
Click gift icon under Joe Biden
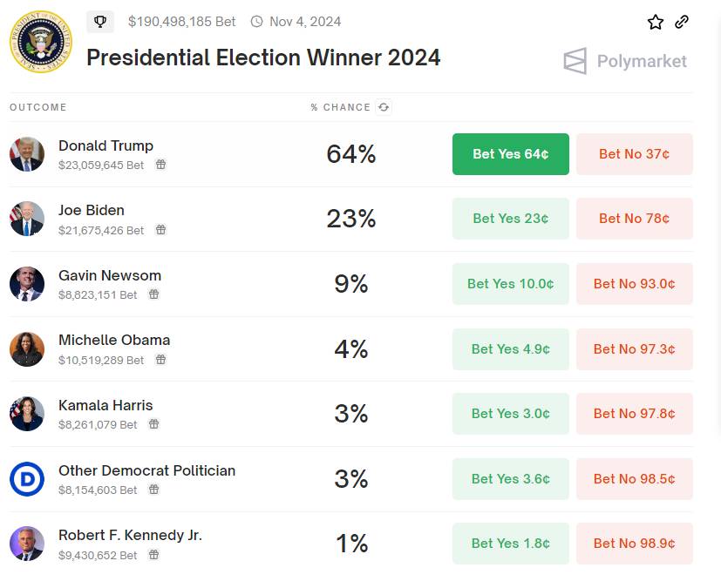[x=160, y=230]
